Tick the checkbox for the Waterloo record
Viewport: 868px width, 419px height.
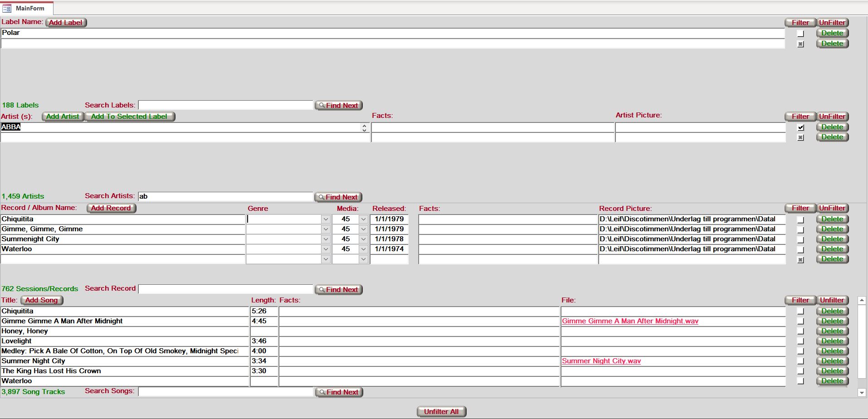(800, 250)
